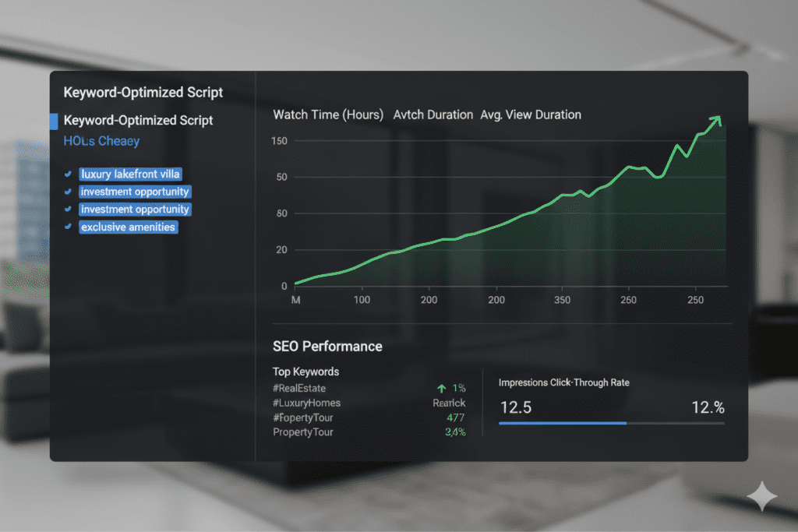Toggle the first investment opportunity checkbox
This screenshot has width=798, height=532.
(x=69, y=192)
